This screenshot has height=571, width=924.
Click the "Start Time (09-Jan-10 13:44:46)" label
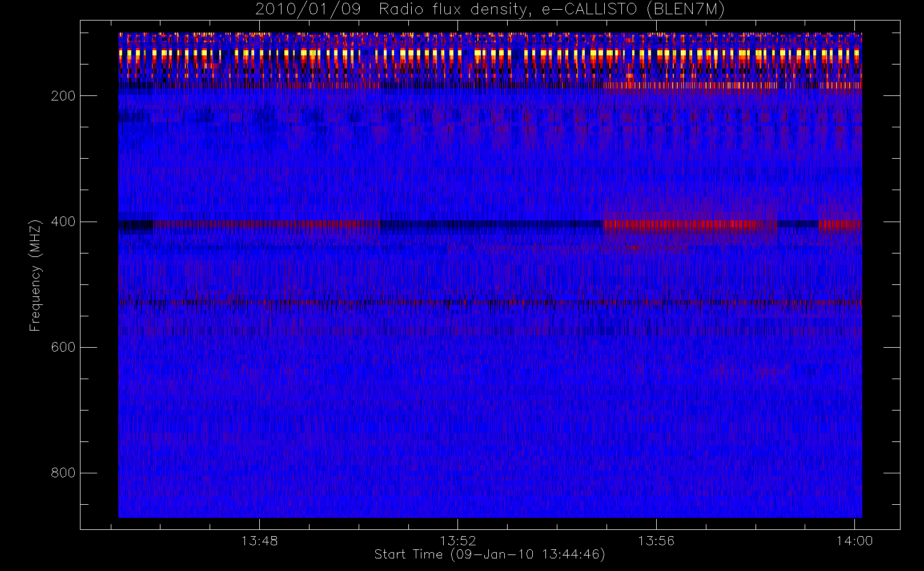coord(489,554)
